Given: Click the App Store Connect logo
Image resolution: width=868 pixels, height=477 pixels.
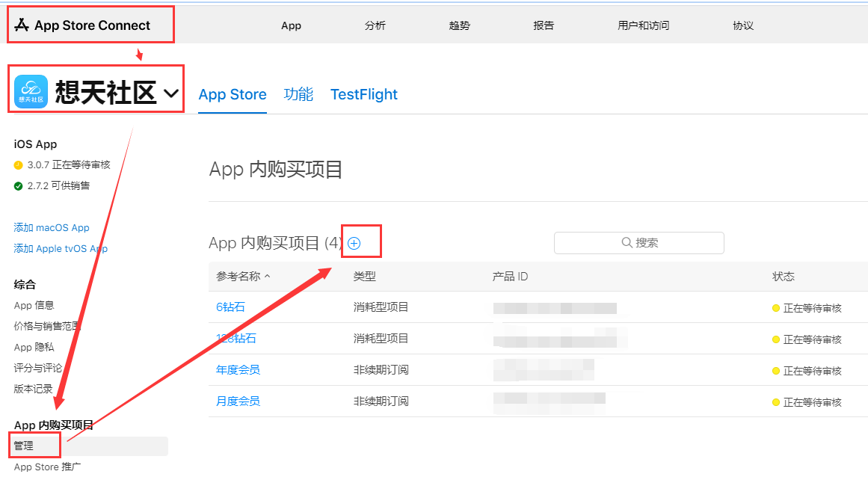Looking at the screenshot, I should click(x=82, y=25).
